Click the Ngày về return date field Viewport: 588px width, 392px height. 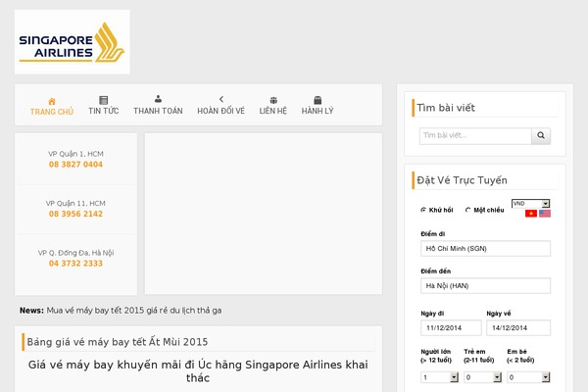click(x=518, y=328)
